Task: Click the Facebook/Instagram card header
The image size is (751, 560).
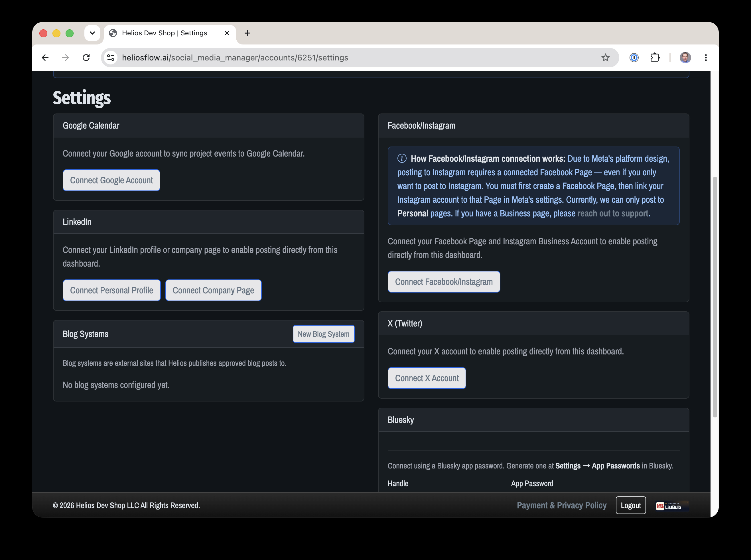Action: 533,125
